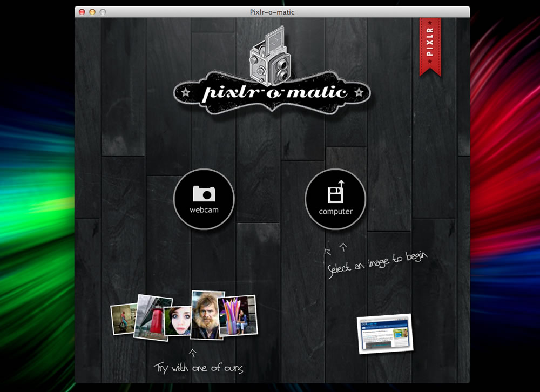Select the colorful straws sample photo
The height and width of the screenshot is (392, 540).
(239, 315)
